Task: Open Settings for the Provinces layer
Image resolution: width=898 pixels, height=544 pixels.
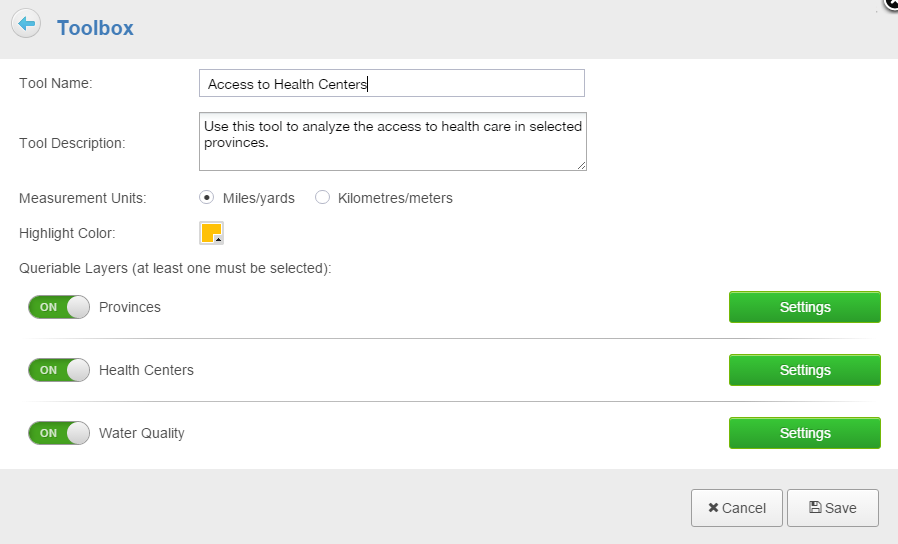Action: (x=805, y=307)
